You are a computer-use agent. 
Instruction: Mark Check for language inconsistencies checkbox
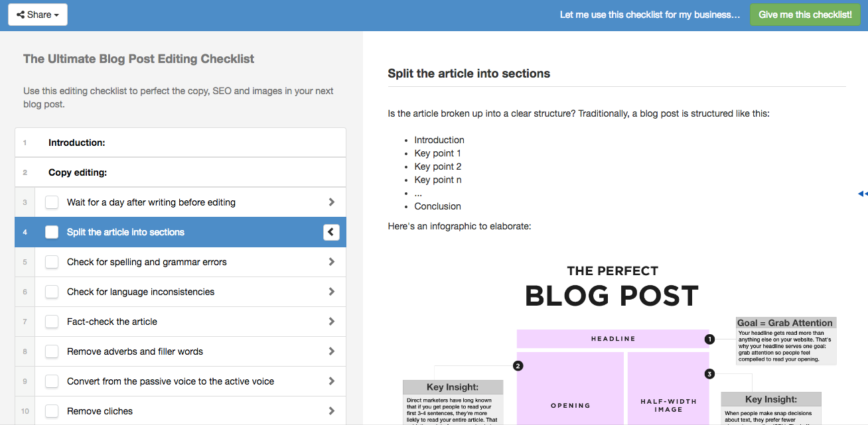(52, 292)
